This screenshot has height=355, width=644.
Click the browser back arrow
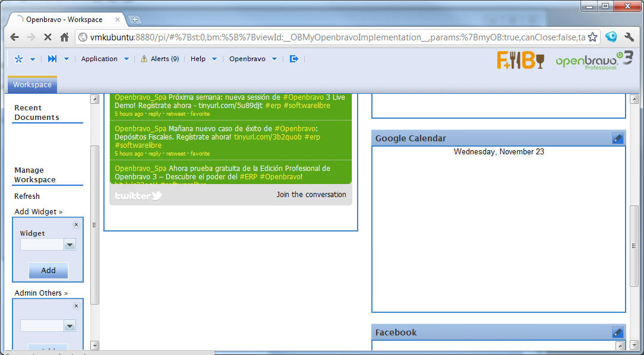pos(14,37)
